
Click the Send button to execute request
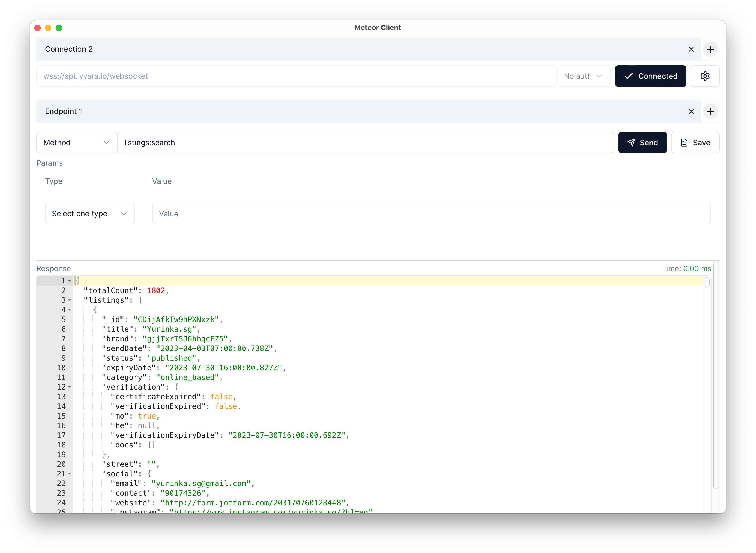coord(642,142)
